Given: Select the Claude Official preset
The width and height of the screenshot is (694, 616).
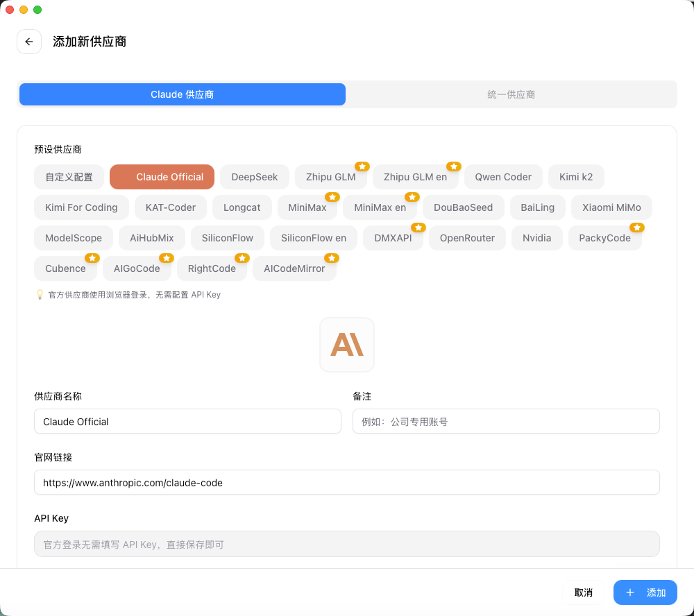Looking at the screenshot, I should click(x=162, y=177).
